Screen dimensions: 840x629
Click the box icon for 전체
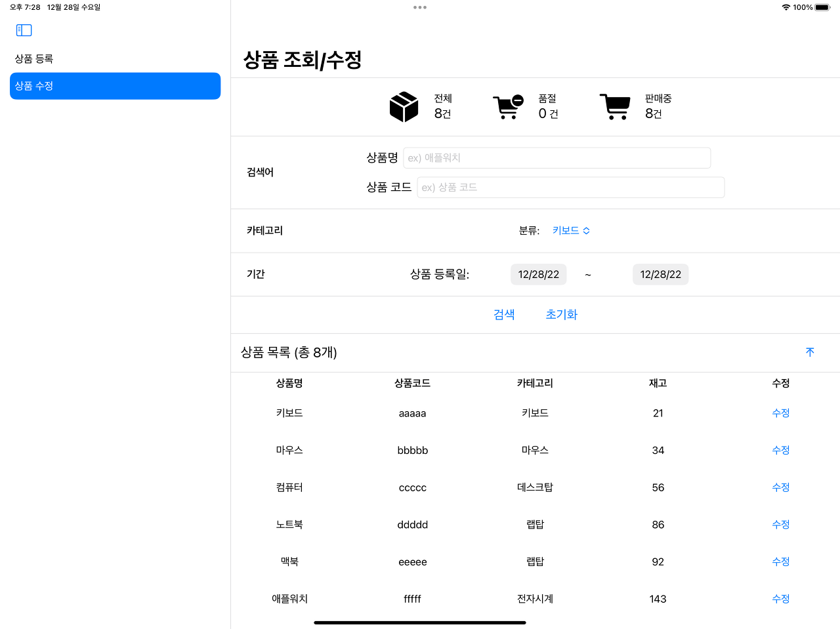(x=404, y=106)
